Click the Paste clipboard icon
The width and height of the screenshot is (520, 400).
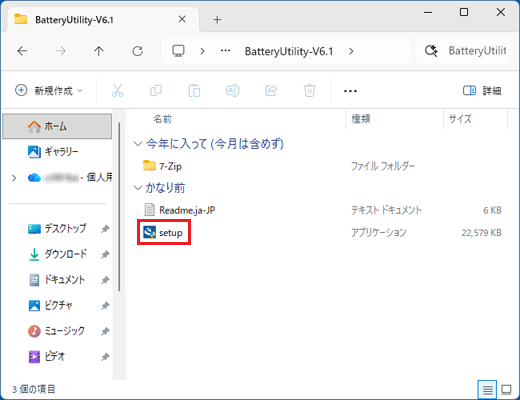[x=194, y=91]
